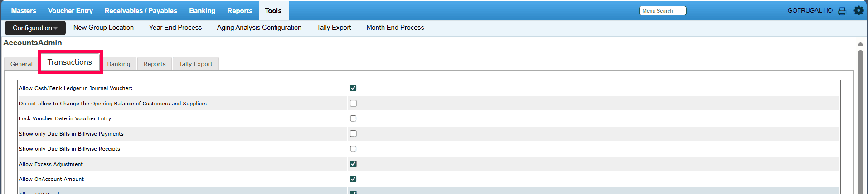
Task: Click the printer icon in header
Action: click(842, 11)
